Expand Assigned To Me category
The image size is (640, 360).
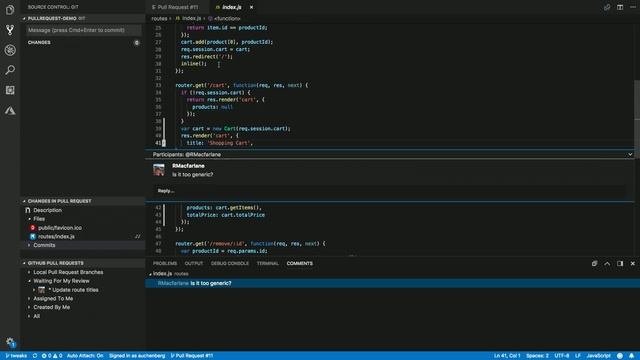[x=29, y=298]
